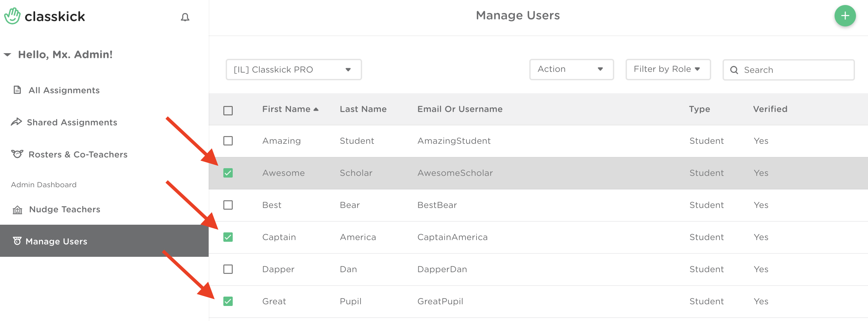
Task: Expand the Filter by Role dropdown
Action: coord(667,70)
